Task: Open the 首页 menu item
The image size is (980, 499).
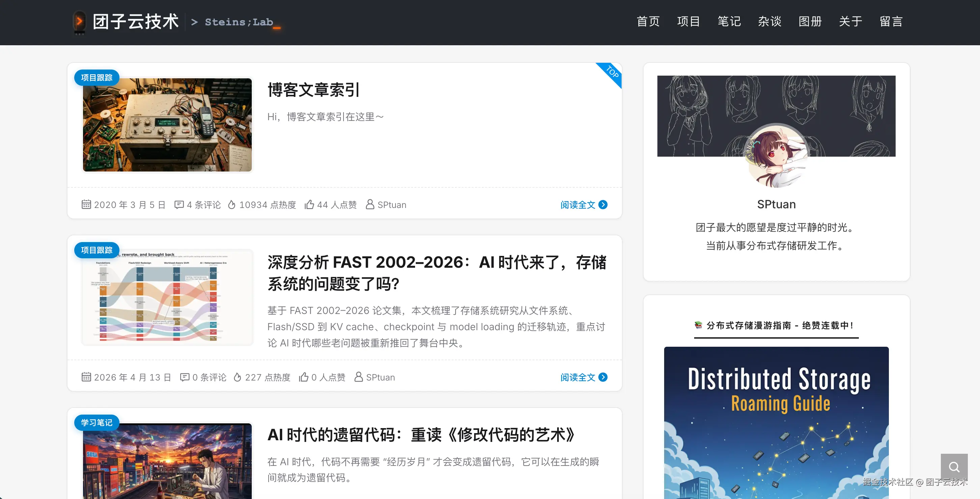Action: click(648, 22)
